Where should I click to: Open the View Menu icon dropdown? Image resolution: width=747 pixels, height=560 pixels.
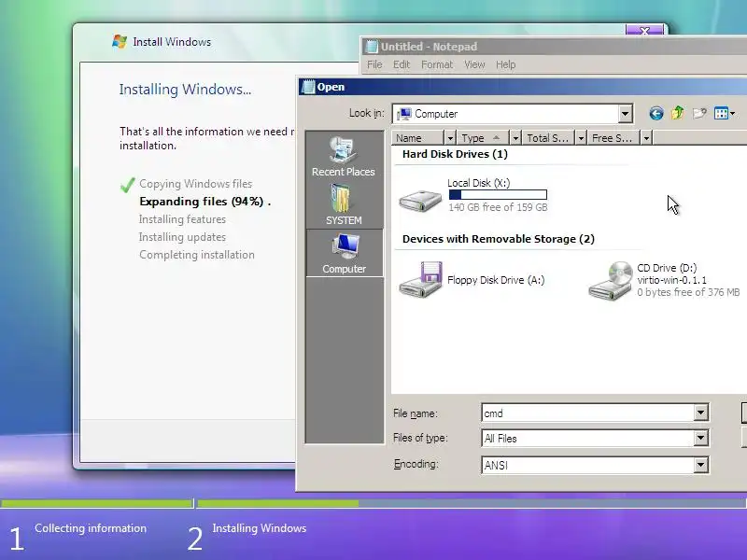725,113
